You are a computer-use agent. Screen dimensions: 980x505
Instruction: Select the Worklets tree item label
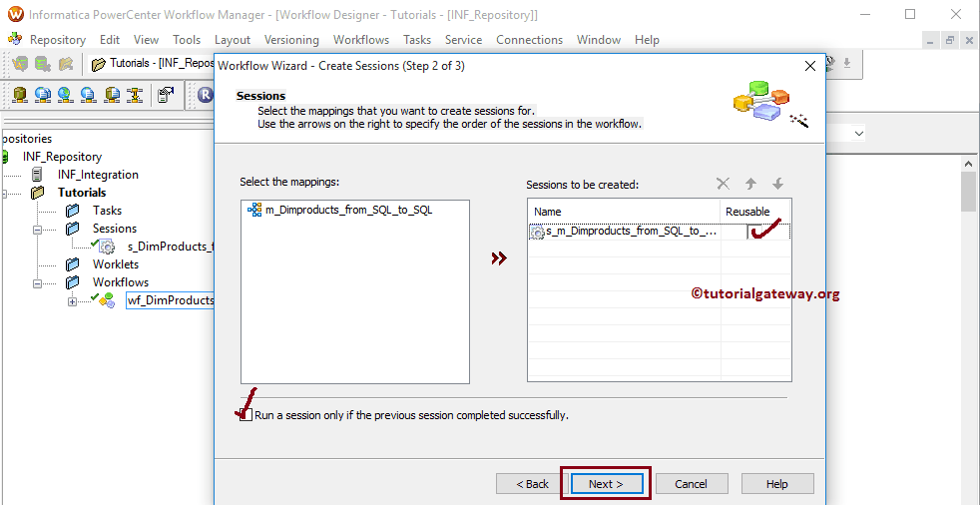(x=116, y=264)
